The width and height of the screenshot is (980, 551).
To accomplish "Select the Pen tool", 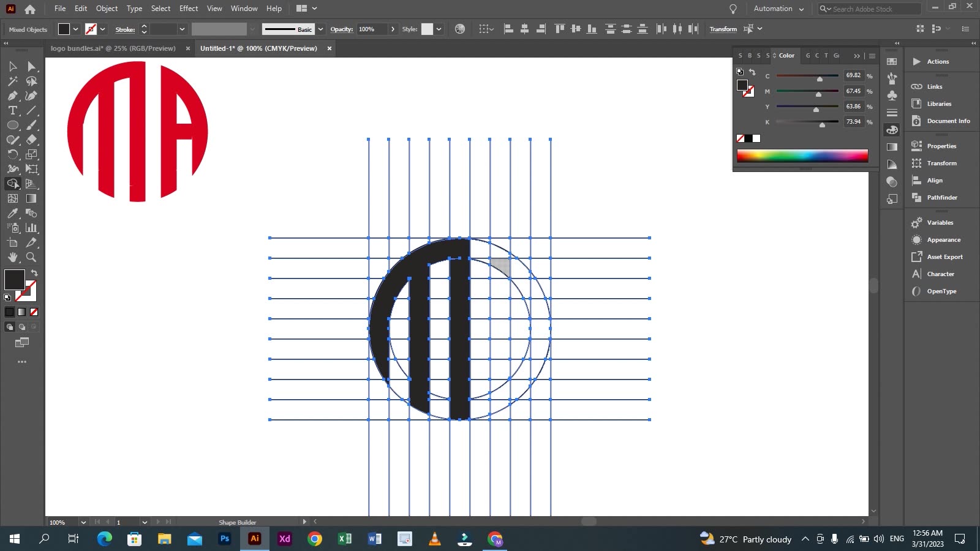I will pyautogui.click(x=12, y=96).
